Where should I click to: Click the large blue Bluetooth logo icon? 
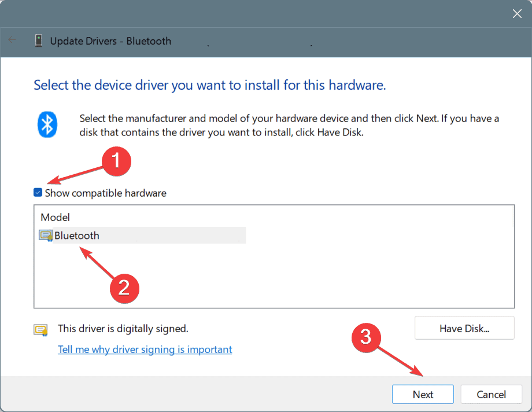coord(47,124)
